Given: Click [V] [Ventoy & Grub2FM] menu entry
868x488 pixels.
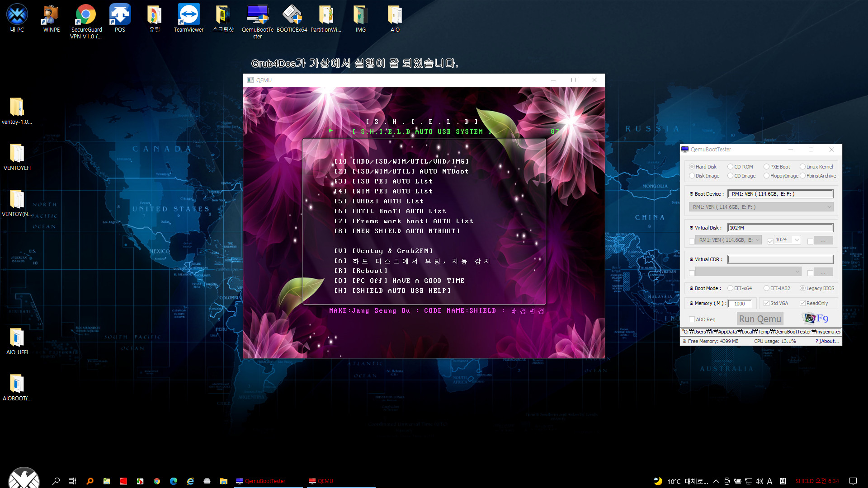Looking at the screenshot, I should coord(383,251).
